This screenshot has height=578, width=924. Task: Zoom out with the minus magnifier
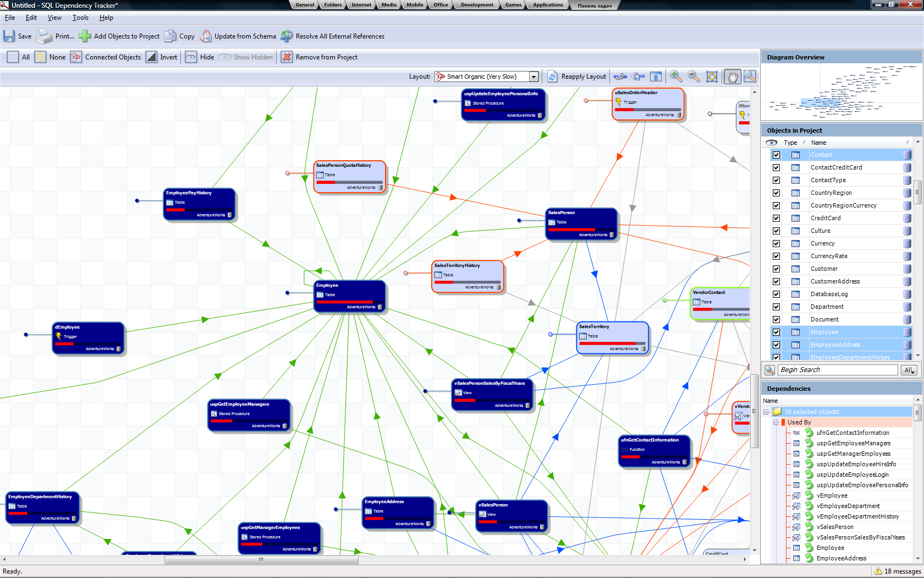tap(694, 77)
